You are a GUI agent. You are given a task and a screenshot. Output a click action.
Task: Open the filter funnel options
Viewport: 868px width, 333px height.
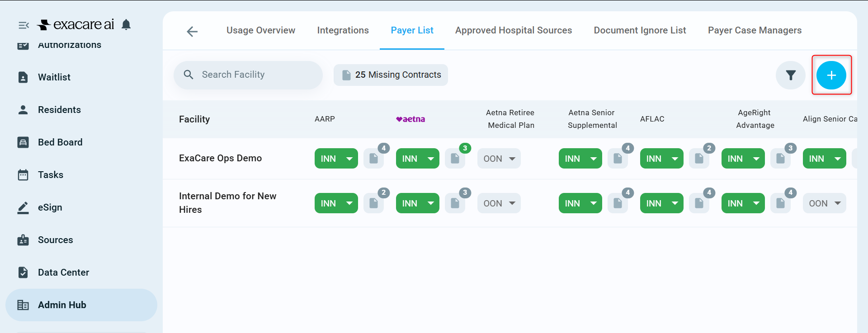click(x=791, y=75)
